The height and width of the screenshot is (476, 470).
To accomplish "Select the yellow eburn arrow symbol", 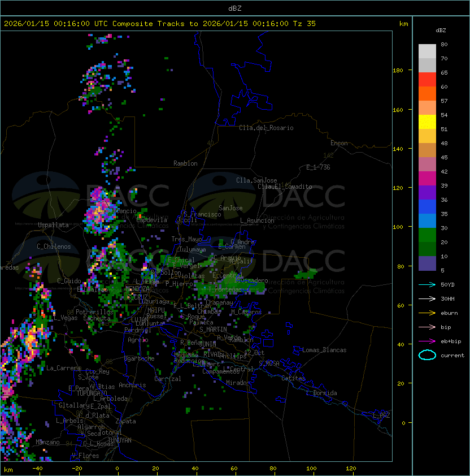I will 427,313.
